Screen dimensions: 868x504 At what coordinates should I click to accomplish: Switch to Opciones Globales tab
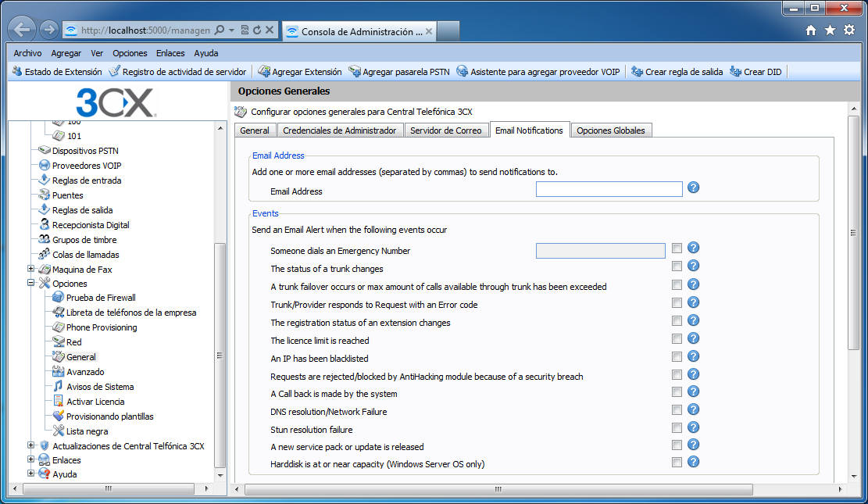(x=611, y=130)
